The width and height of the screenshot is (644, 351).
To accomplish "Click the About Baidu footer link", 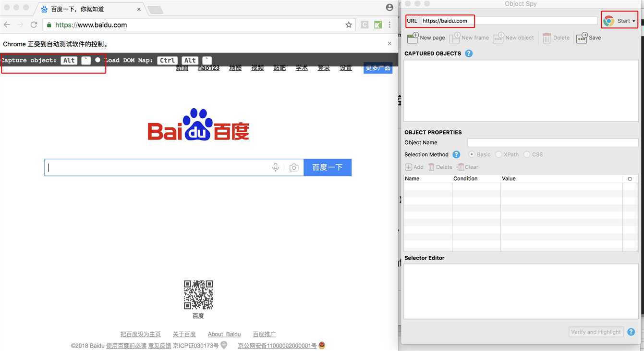I will tap(224, 334).
